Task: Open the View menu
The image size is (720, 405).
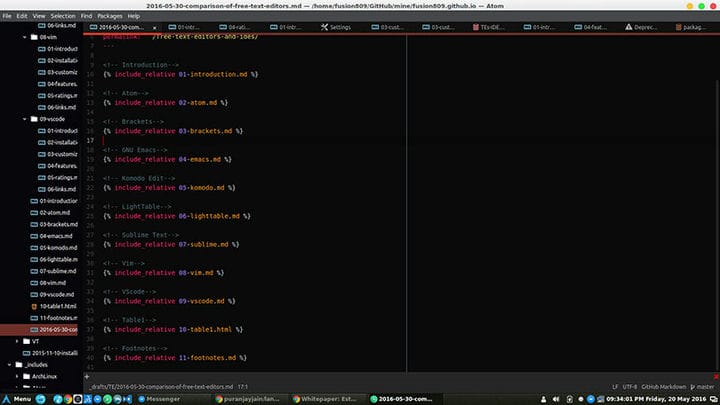Action: (x=39, y=16)
